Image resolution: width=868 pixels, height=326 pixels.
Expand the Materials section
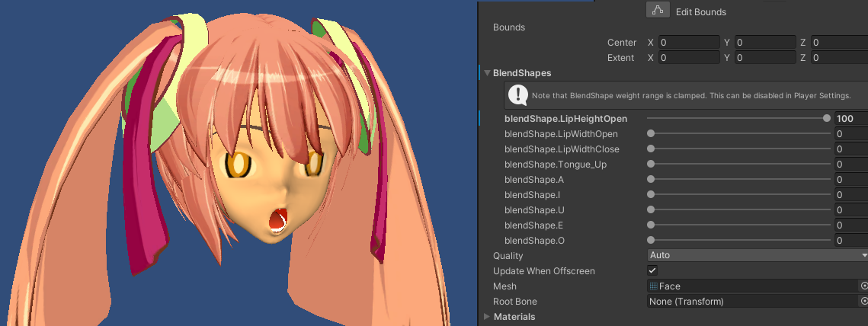487,317
